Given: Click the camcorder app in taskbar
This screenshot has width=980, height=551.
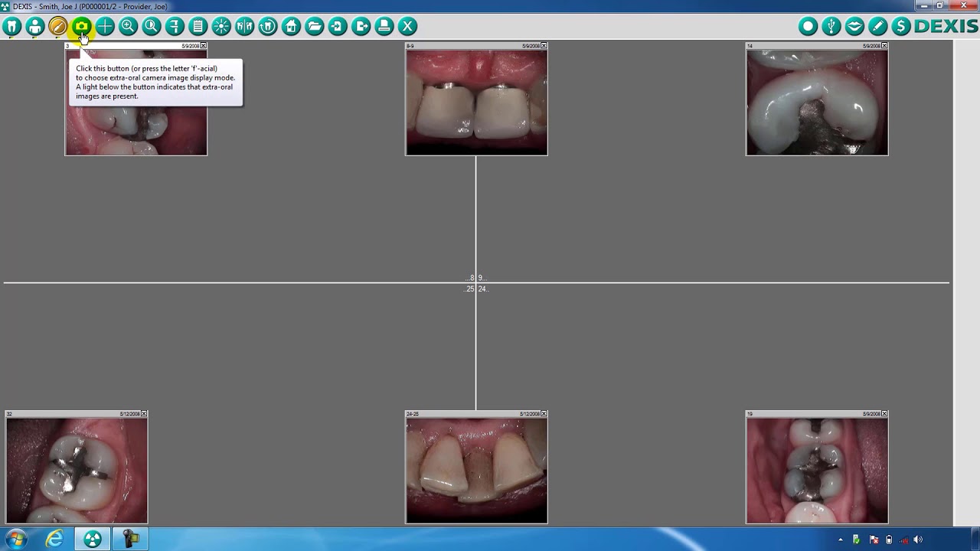Looking at the screenshot, I should [131, 539].
